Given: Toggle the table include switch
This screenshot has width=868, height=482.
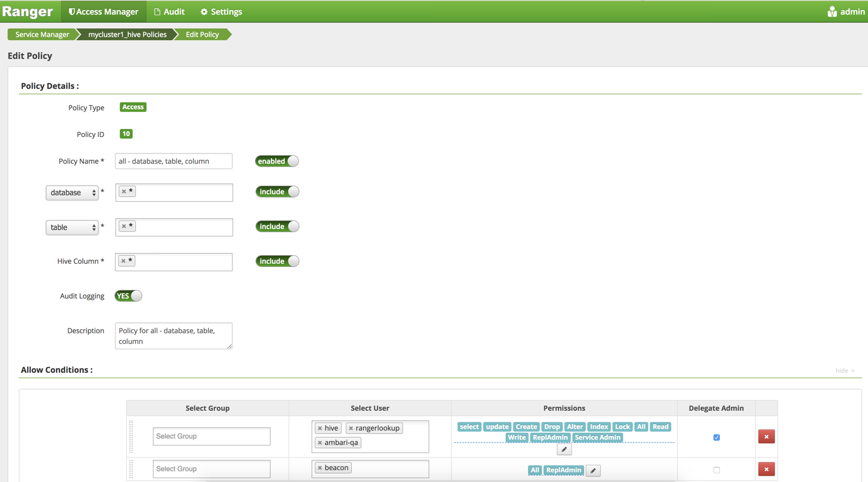Looking at the screenshot, I should point(277,226).
